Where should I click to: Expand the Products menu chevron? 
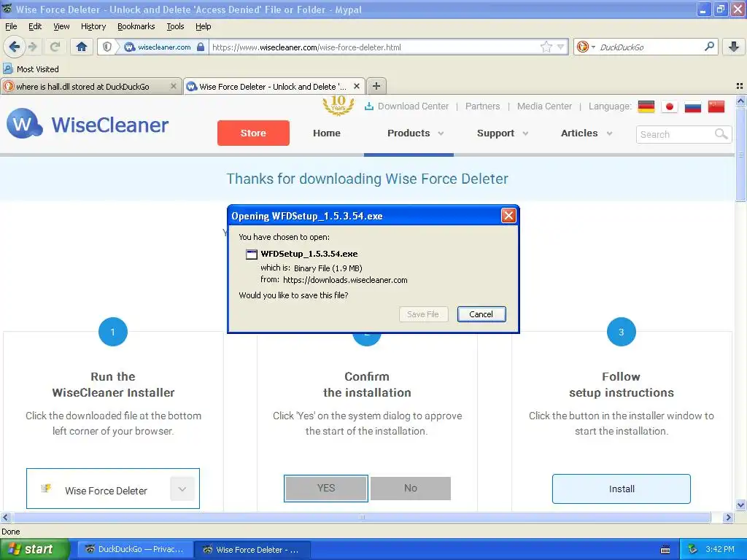point(441,133)
